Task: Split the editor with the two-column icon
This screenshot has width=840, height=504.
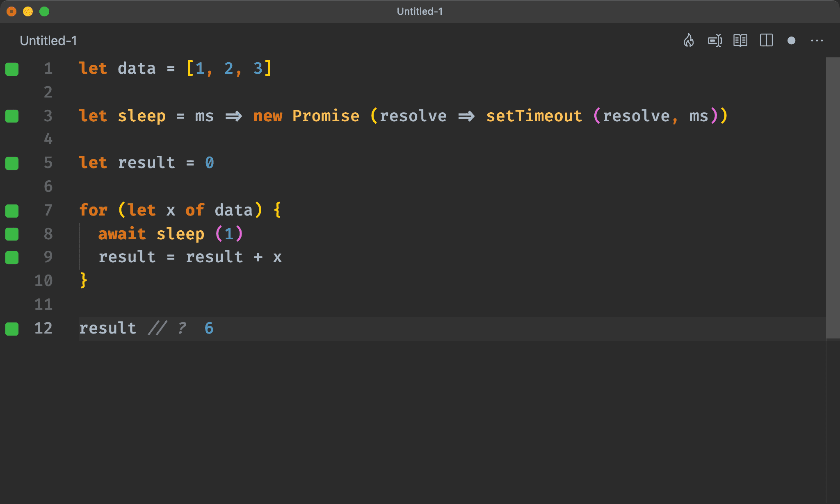Action: point(766,41)
